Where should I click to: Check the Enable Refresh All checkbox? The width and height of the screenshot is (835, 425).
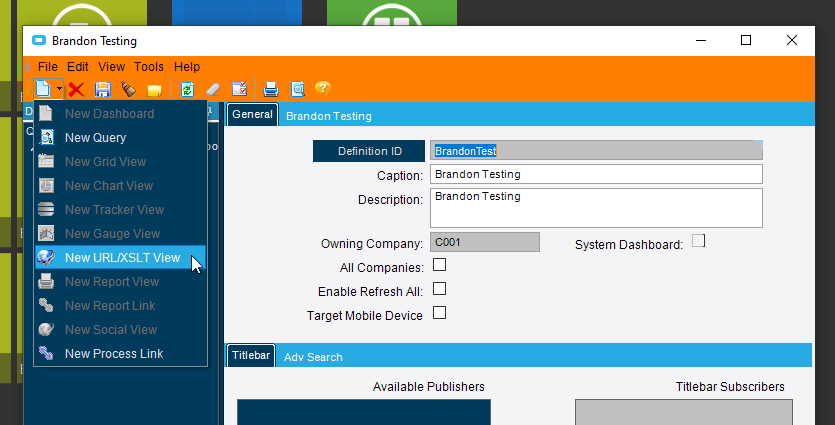pos(439,289)
